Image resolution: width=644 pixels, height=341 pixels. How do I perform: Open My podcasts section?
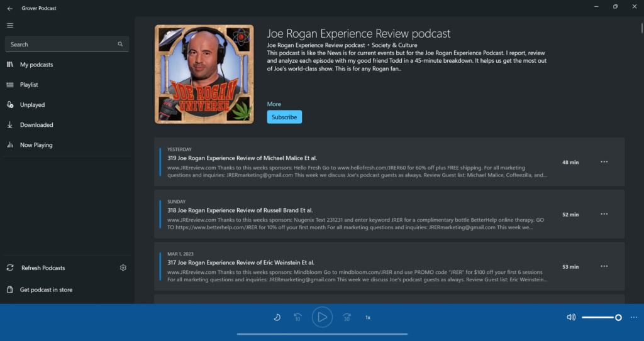coord(36,65)
